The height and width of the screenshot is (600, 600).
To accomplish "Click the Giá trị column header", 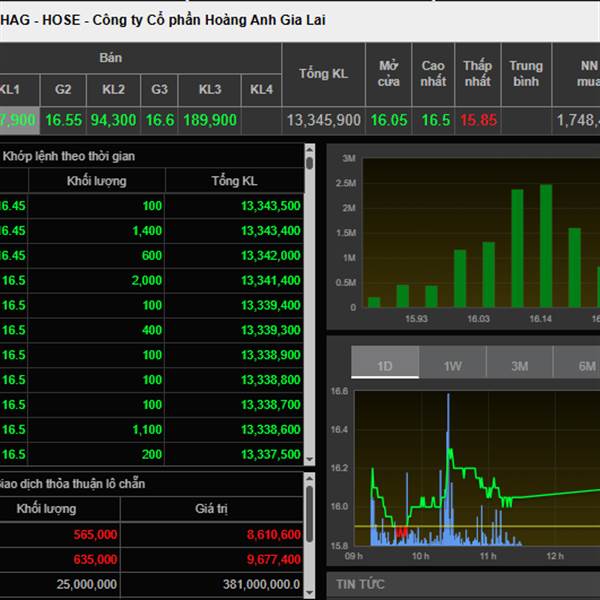I will 211,509.
